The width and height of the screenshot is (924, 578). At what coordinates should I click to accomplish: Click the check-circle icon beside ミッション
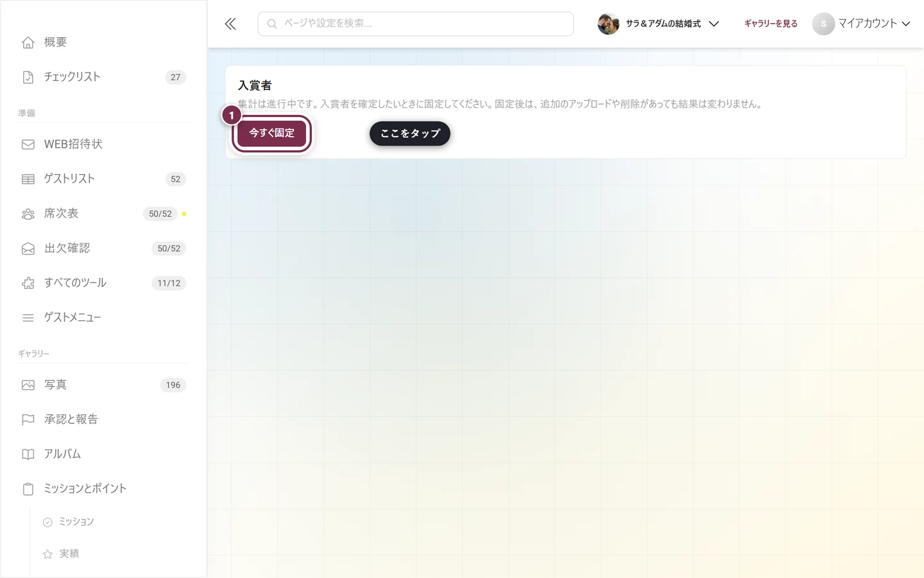pyautogui.click(x=47, y=522)
